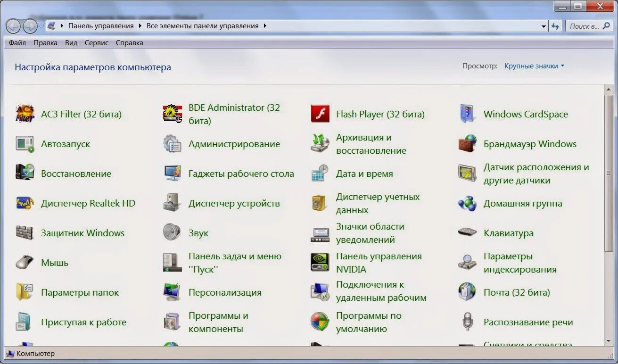Image resolution: width=618 pixels, height=364 pixels.
Task: Open the Датчик расположения icon
Action: [x=467, y=174]
